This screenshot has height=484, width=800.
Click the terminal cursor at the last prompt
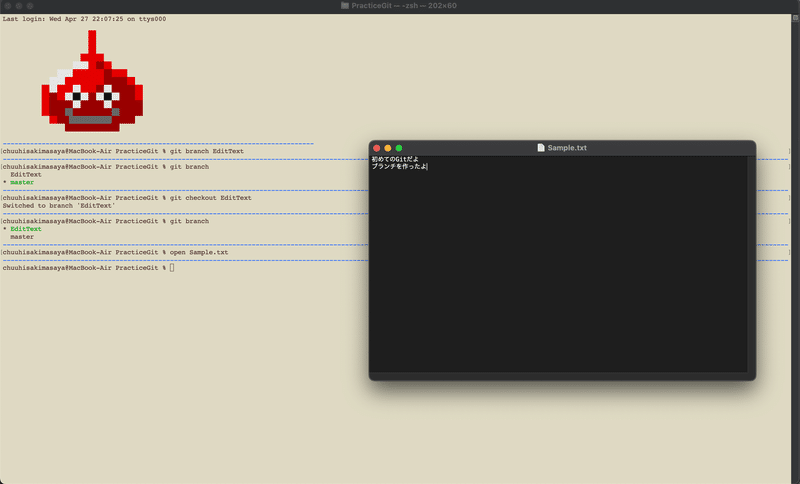pos(172,268)
